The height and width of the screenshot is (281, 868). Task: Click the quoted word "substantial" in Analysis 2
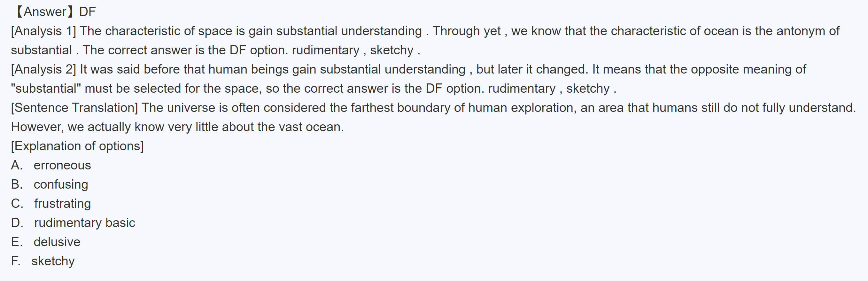coord(46,89)
